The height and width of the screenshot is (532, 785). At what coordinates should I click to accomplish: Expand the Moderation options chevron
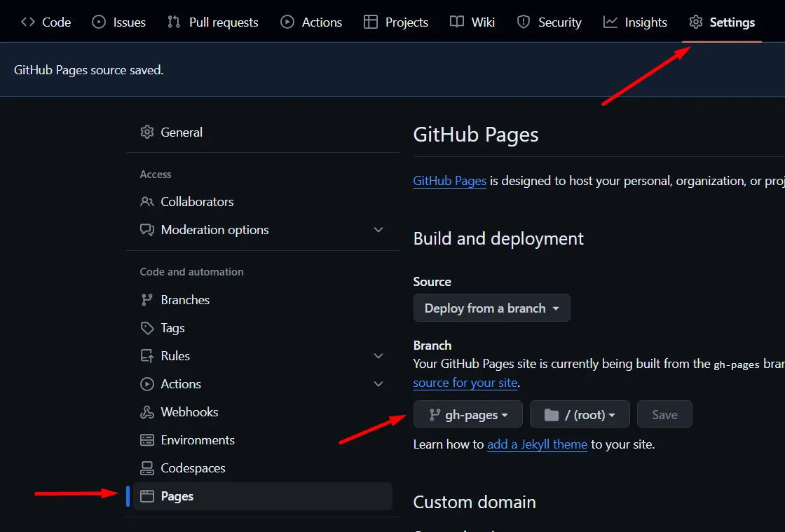click(378, 230)
